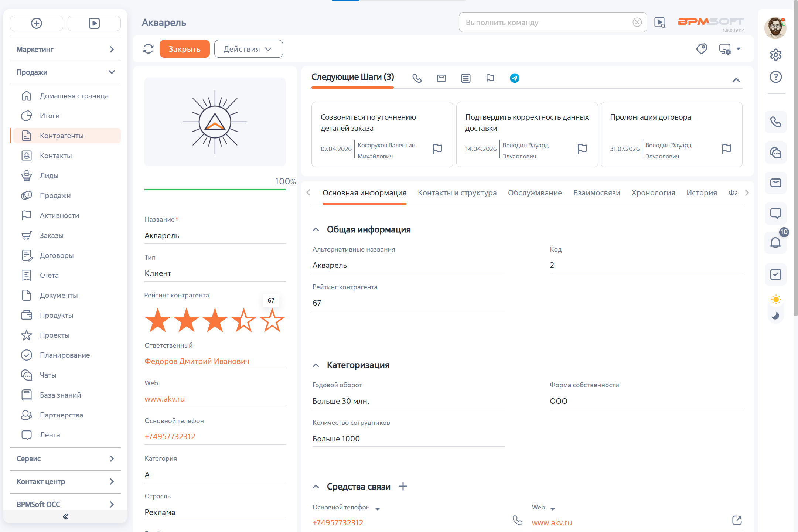Set rating to fifth star
This screenshot has height=532, width=798.
pyautogui.click(x=272, y=320)
